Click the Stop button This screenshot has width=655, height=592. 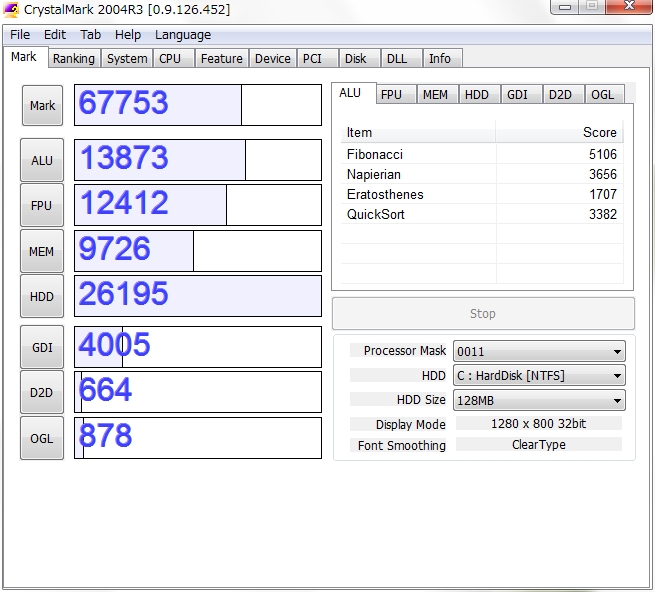click(x=483, y=314)
